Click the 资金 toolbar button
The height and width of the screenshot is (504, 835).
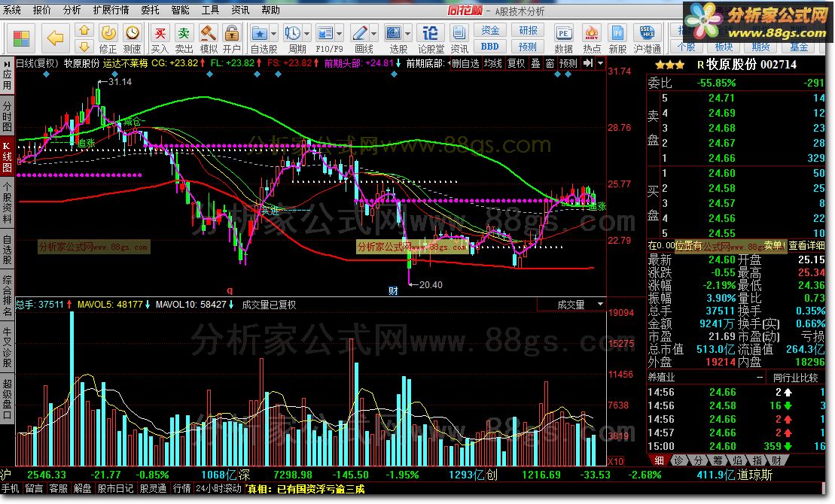point(490,30)
